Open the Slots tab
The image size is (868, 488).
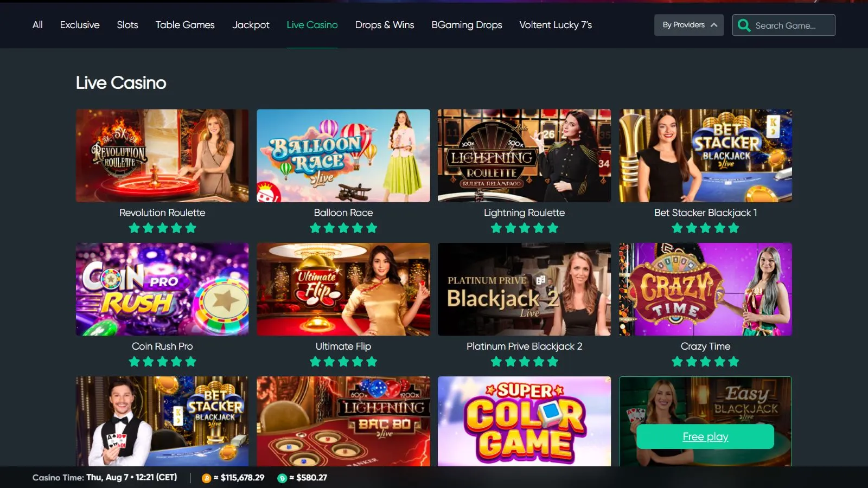[127, 25]
